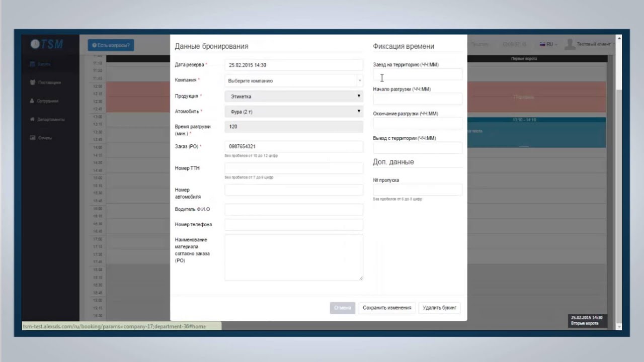Click the Время разгрузки field

point(294,127)
